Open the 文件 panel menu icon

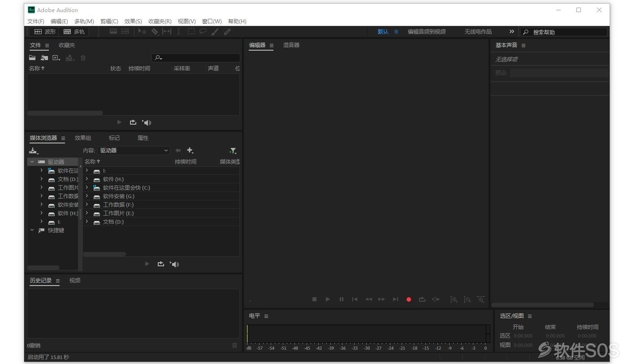pos(47,45)
